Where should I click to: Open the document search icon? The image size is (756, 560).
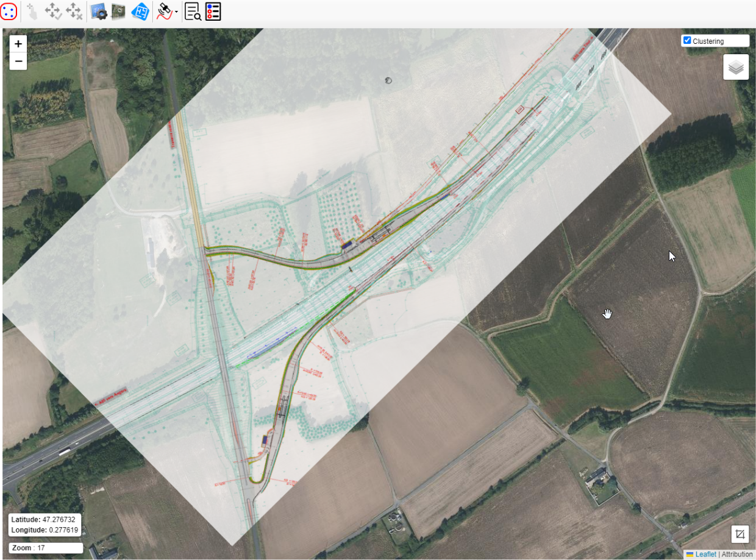pos(193,11)
